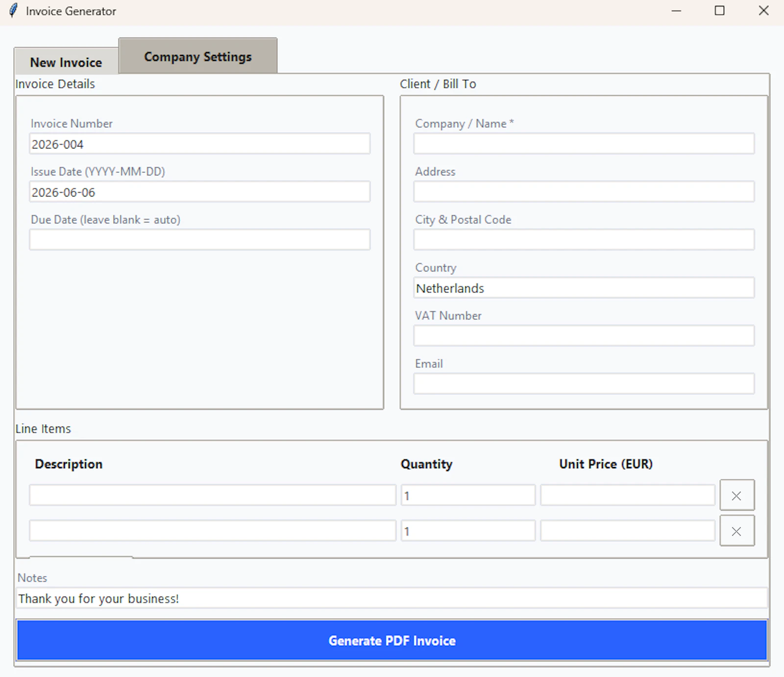Select the Due Date input
The width and height of the screenshot is (784, 677).
coord(200,240)
